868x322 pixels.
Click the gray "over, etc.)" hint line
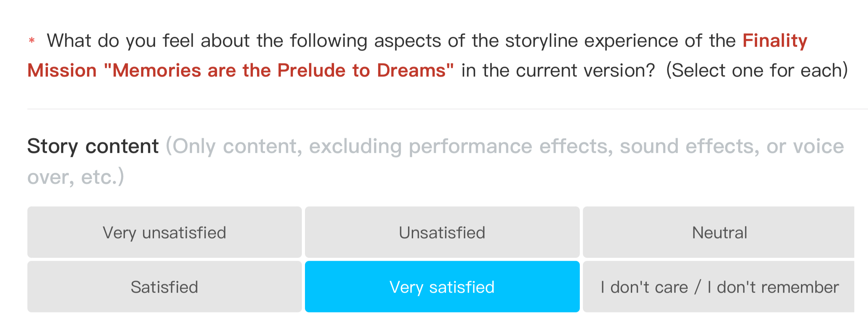[x=76, y=177]
